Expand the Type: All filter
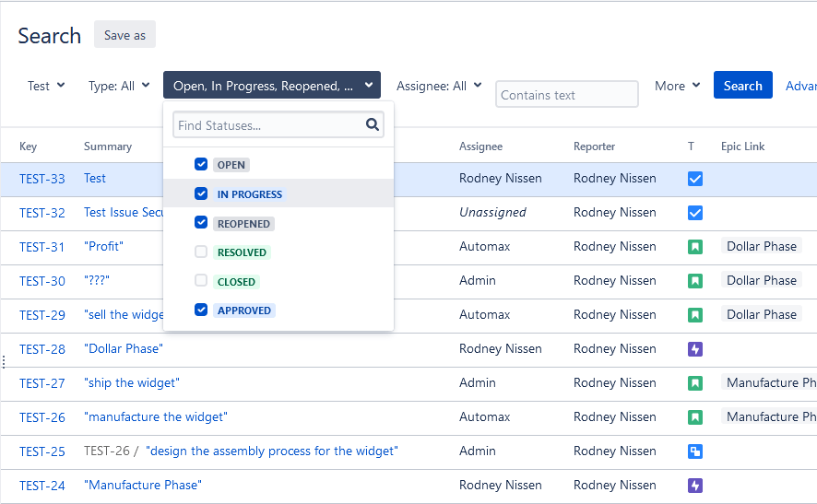Viewport: 817px width, 504px height. 119,86
